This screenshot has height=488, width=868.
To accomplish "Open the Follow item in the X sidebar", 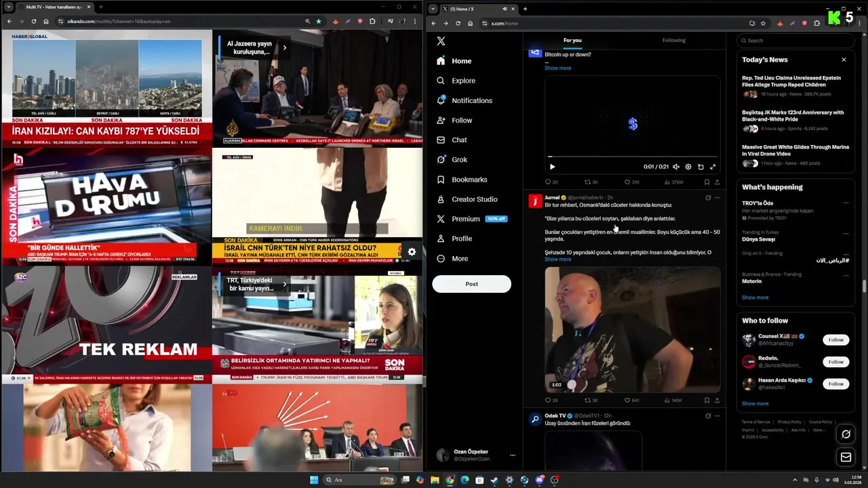I will coord(454,120).
